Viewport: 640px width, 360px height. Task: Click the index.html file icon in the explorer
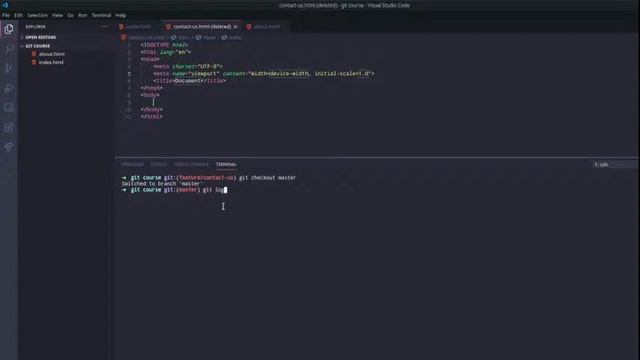click(34, 62)
